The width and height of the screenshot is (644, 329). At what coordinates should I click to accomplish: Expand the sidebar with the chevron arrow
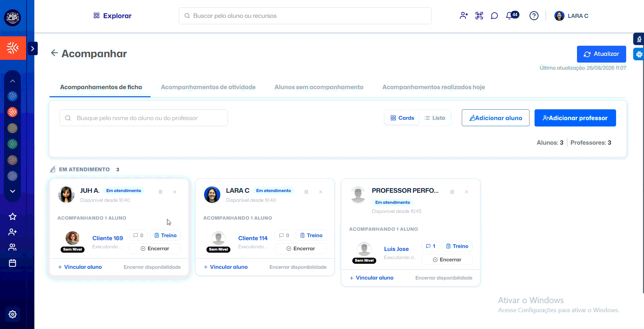(32, 48)
